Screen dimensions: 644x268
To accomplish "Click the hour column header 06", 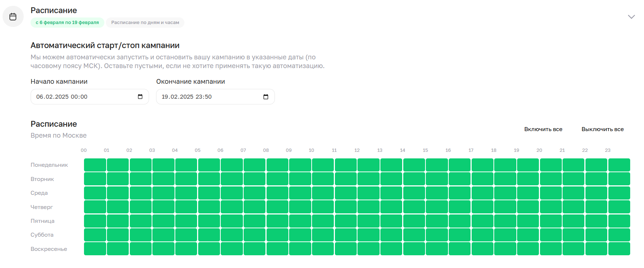I will 220,150.
